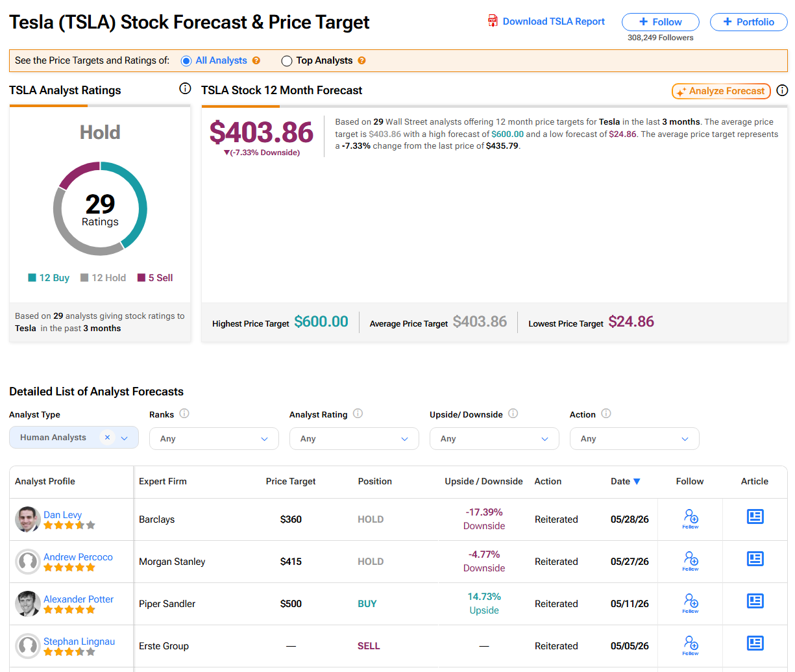Click the 12 Hold legend swatch

tap(84, 278)
